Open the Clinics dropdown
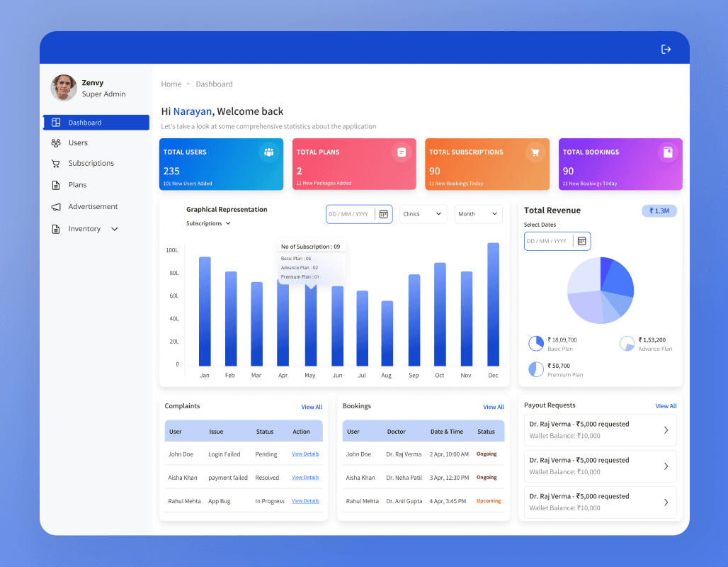This screenshot has height=567, width=728. click(423, 214)
